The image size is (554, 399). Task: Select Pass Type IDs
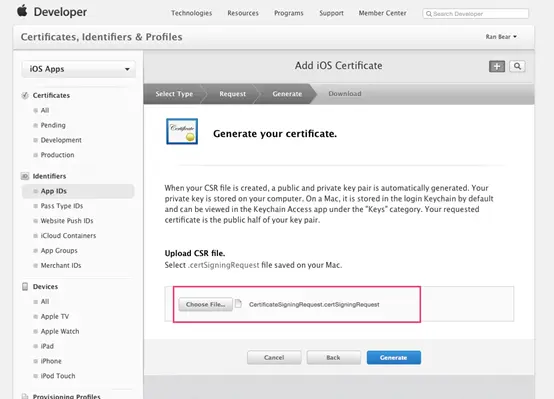(62, 206)
